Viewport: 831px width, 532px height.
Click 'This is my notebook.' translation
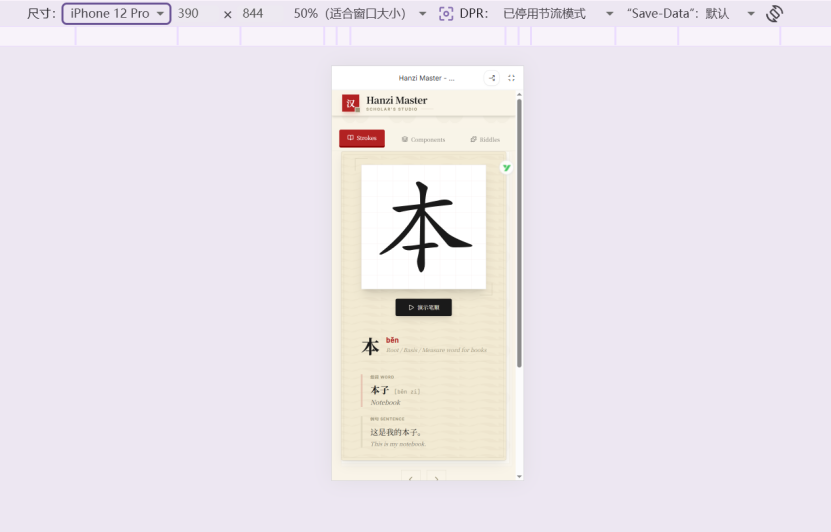pyautogui.click(x=398, y=444)
